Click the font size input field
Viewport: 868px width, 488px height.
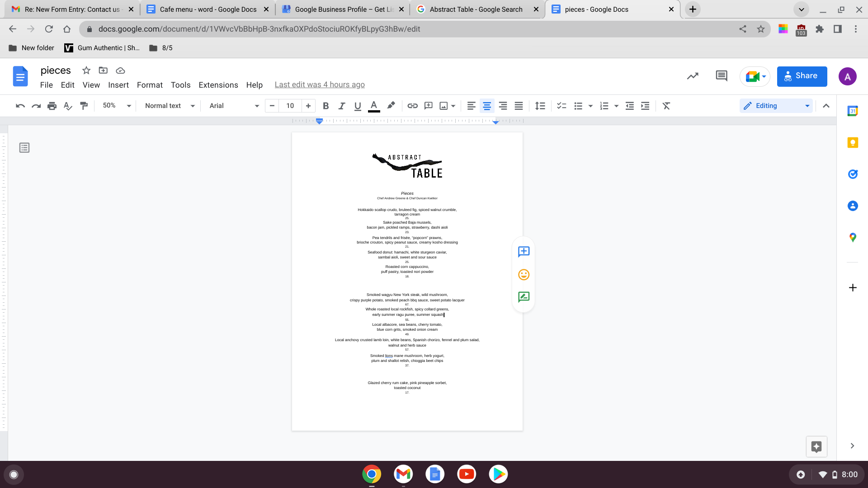tap(290, 106)
